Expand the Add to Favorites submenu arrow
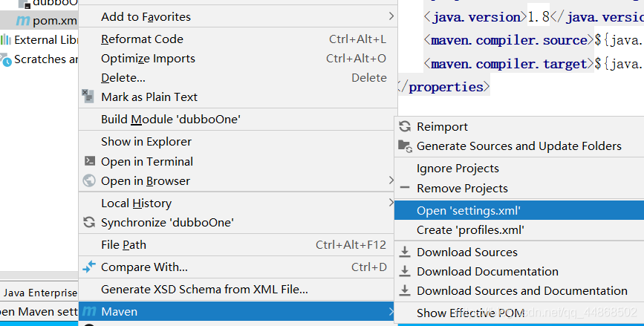Viewport: 644px width, 326px height. coord(391,16)
